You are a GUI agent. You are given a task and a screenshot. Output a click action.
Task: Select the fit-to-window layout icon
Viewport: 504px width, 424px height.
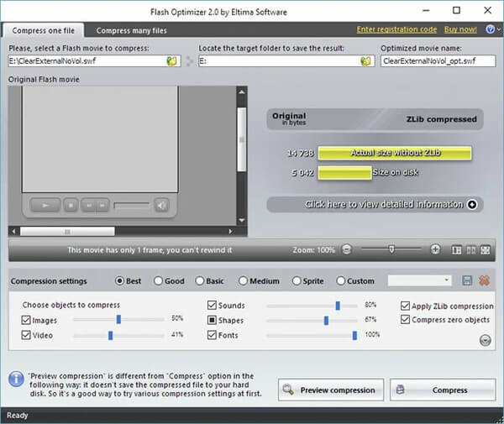[x=486, y=250]
